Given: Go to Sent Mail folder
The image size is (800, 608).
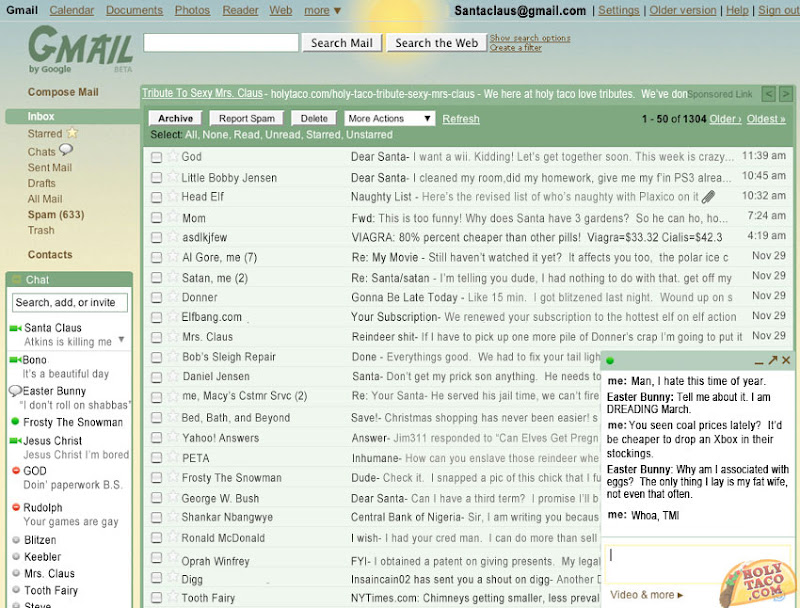Looking at the screenshot, I should [49, 167].
